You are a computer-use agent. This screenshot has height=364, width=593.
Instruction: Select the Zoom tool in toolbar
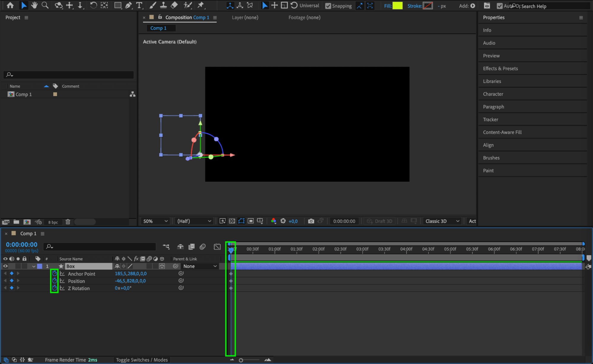[45, 5]
